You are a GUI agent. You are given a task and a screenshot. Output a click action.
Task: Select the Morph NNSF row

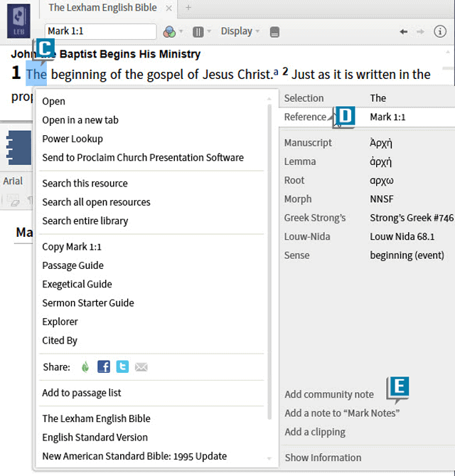[367, 199]
